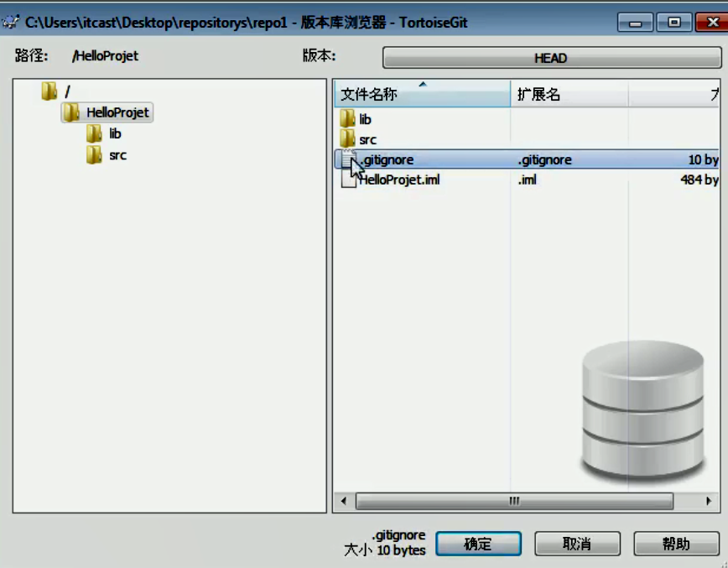Screen dimensions: 728x568
Task: Sort by 扩展名 column header
Action: pos(569,94)
